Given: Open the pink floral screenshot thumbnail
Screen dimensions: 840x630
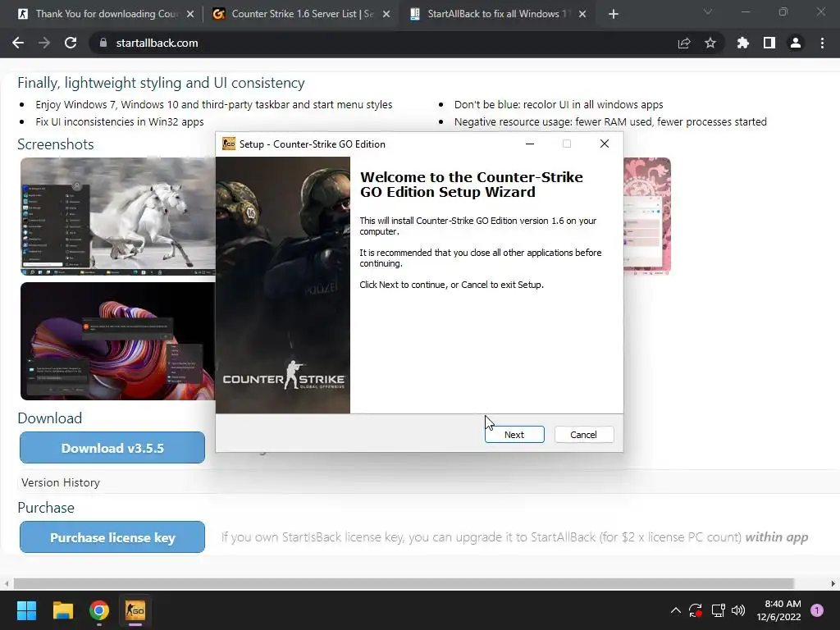Looking at the screenshot, I should point(647,217).
